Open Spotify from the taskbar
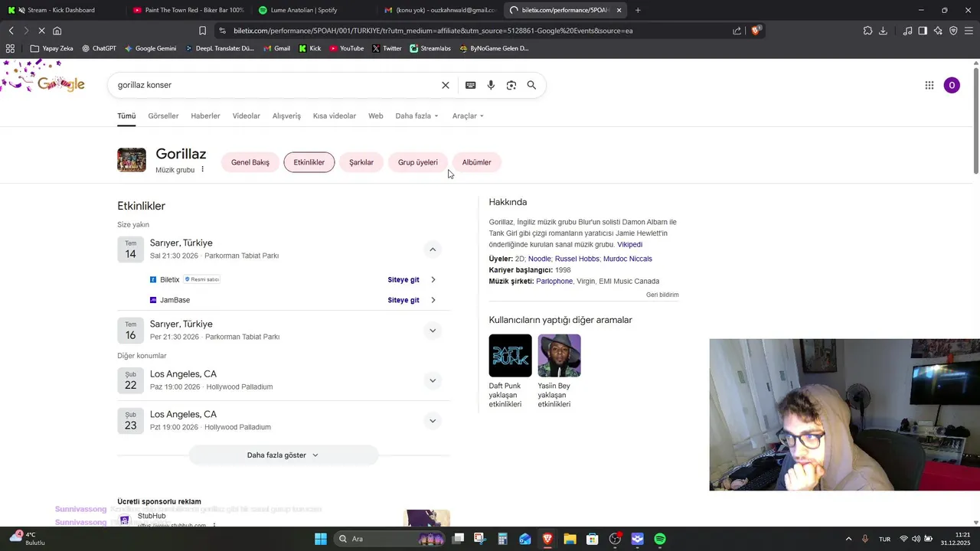980x551 pixels. [x=660, y=539]
